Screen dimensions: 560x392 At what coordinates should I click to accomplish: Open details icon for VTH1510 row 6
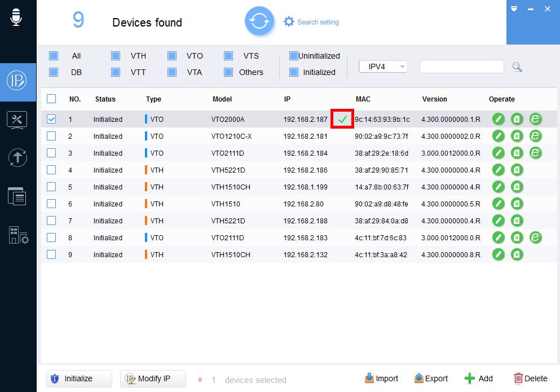[517, 204]
